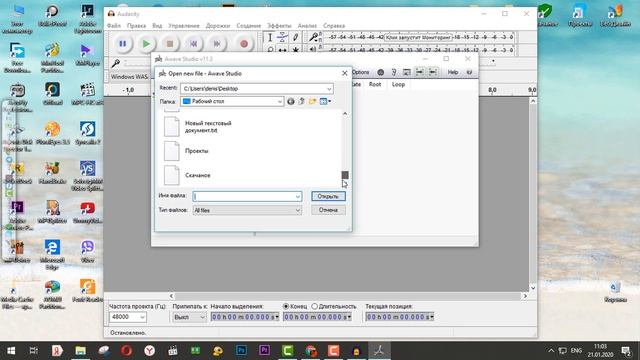Expand the Имя файла combo box arrow
640x360 pixels.
(298, 196)
